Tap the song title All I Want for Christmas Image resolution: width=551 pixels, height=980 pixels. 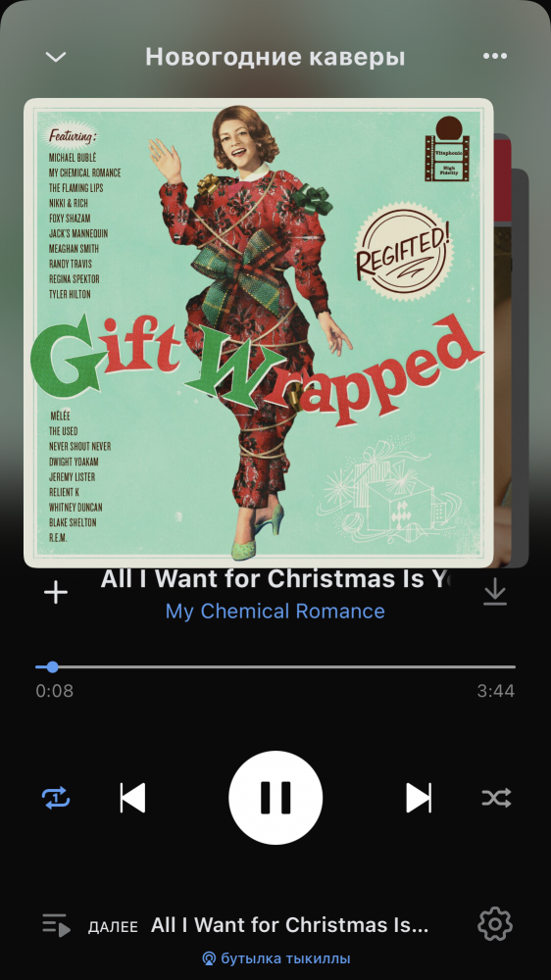(275, 579)
